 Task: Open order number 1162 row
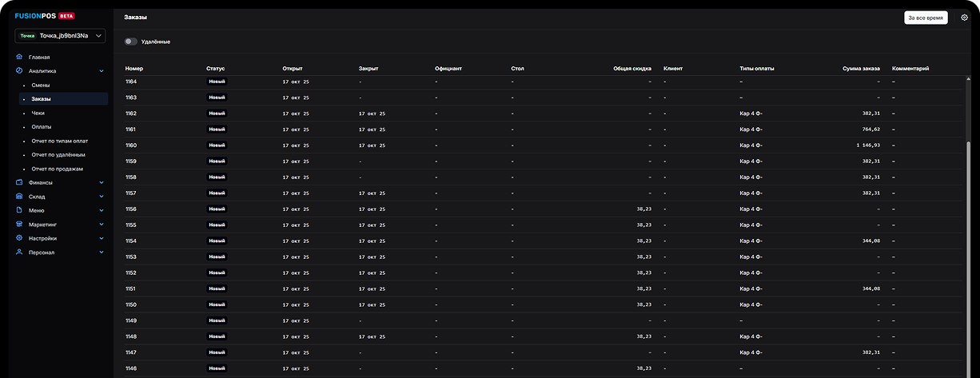pyautogui.click(x=131, y=113)
